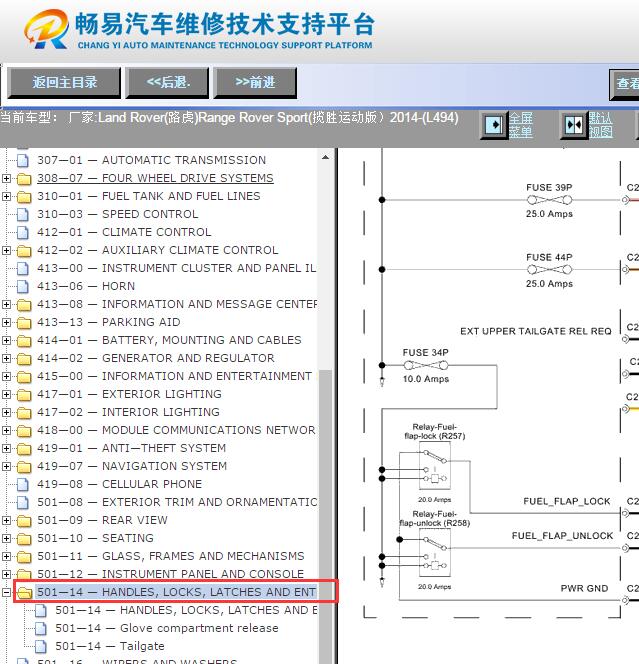Collapse the 501-14 Handles, Locks, Latches folder
This screenshot has height=664, width=639.
pyautogui.click(x=7, y=593)
